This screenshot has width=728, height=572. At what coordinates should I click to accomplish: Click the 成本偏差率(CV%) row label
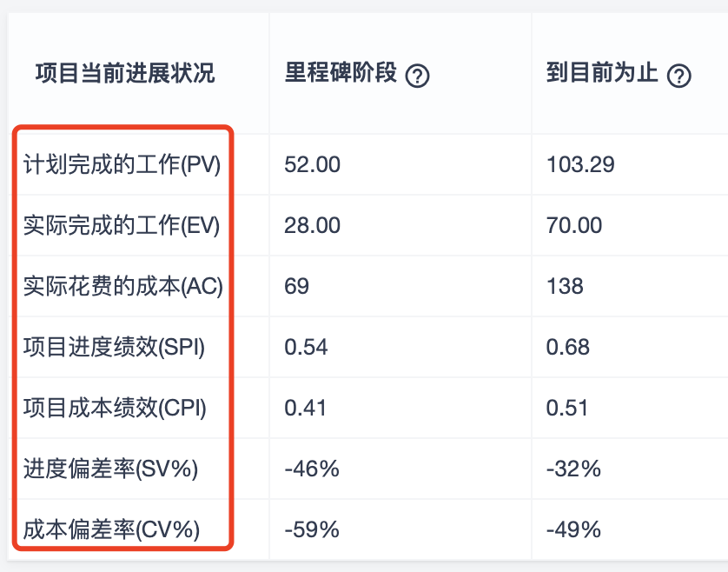click(x=111, y=529)
